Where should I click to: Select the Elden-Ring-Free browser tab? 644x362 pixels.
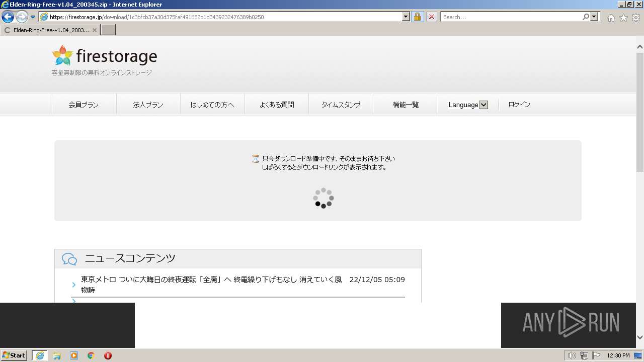pos(50,30)
